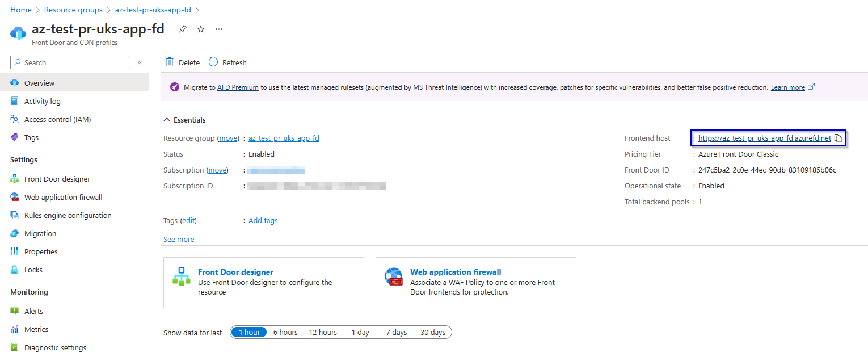Screen dimensions: 868x361
Task: Click the Diagnostic settings icon
Action: tap(15, 347)
